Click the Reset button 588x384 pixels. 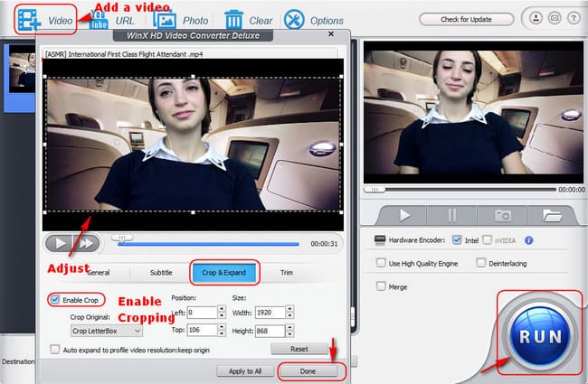click(x=299, y=349)
